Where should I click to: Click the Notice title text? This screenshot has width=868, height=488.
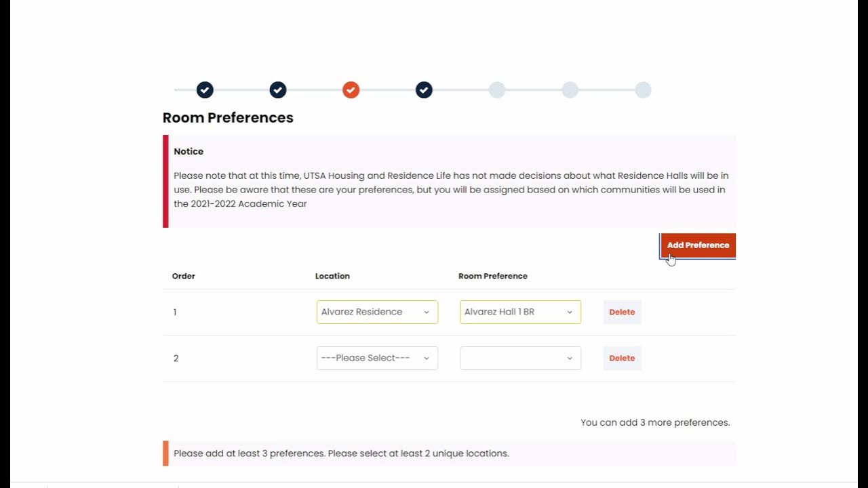coord(189,151)
